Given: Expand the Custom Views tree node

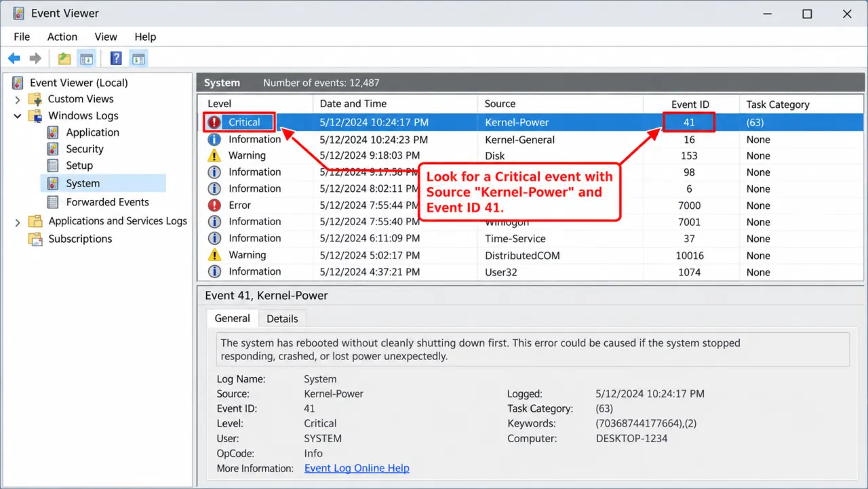Looking at the screenshot, I should [x=18, y=100].
